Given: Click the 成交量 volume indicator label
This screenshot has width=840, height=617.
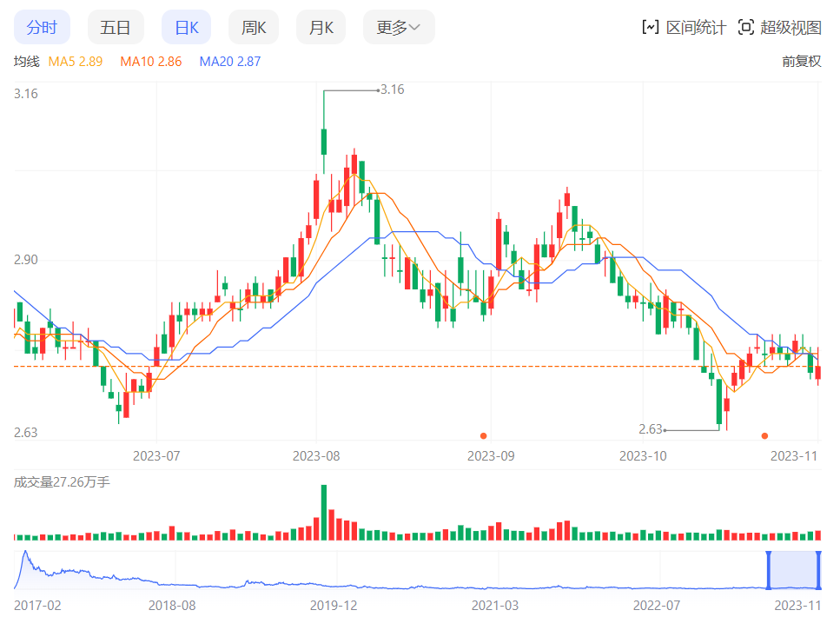Looking at the screenshot, I should (x=62, y=481).
